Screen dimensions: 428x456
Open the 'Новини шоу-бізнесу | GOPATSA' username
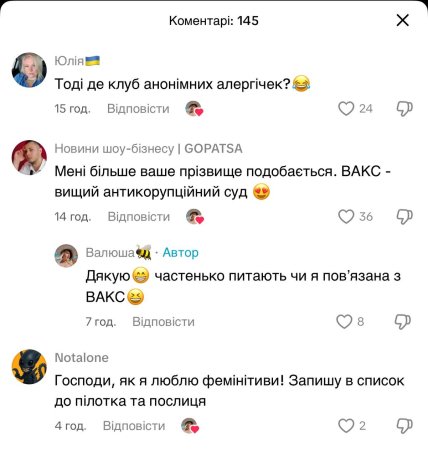pos(148,149)
